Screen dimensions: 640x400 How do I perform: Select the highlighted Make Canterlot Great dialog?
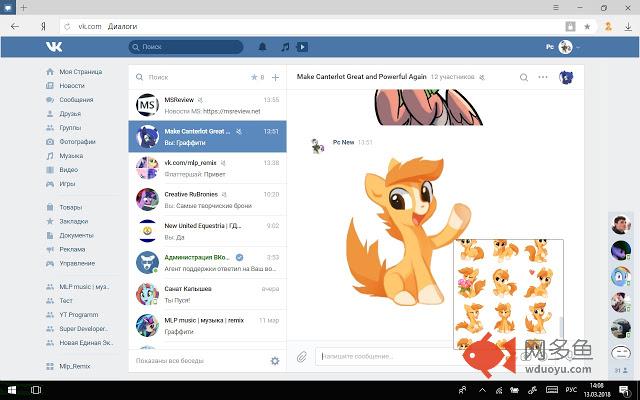click(207, 136)
